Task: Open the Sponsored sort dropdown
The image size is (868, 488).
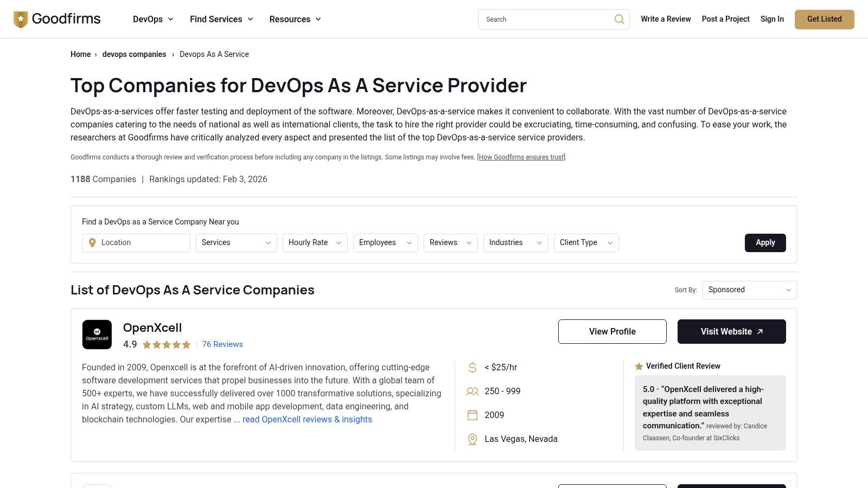Action: [x=749, y=290]
